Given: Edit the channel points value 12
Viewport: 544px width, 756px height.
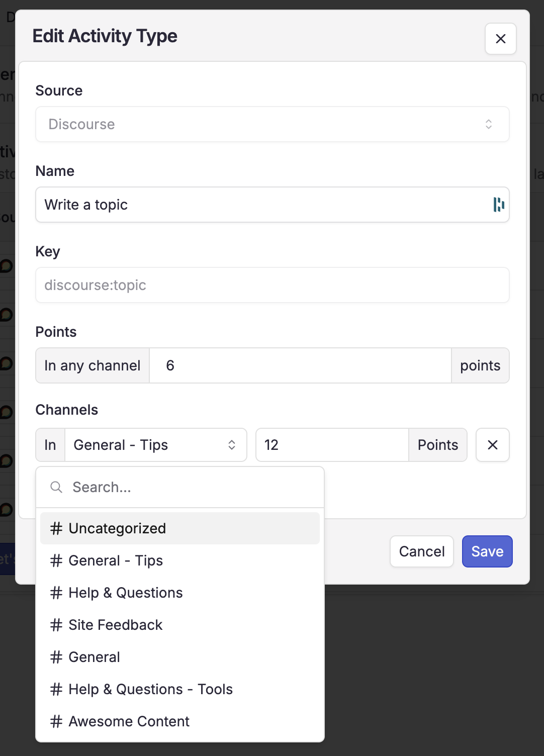Looking at the screenshot, I should [332, 445].
